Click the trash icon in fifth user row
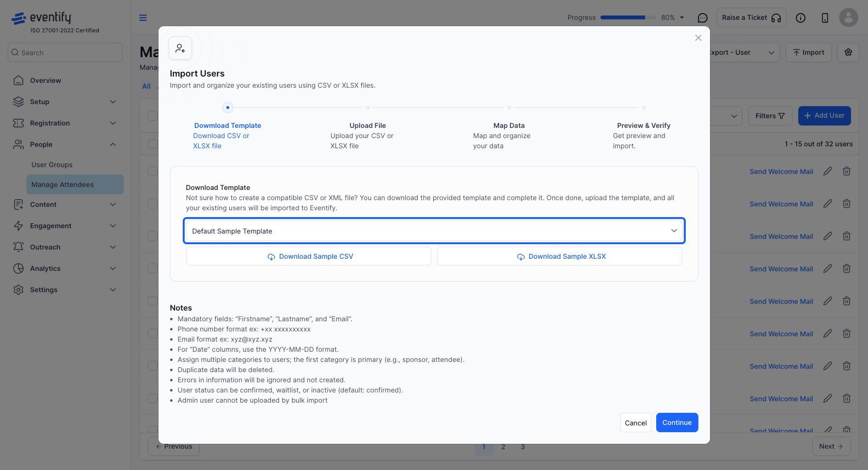868x470 pixels. click(x=847, y=301)
